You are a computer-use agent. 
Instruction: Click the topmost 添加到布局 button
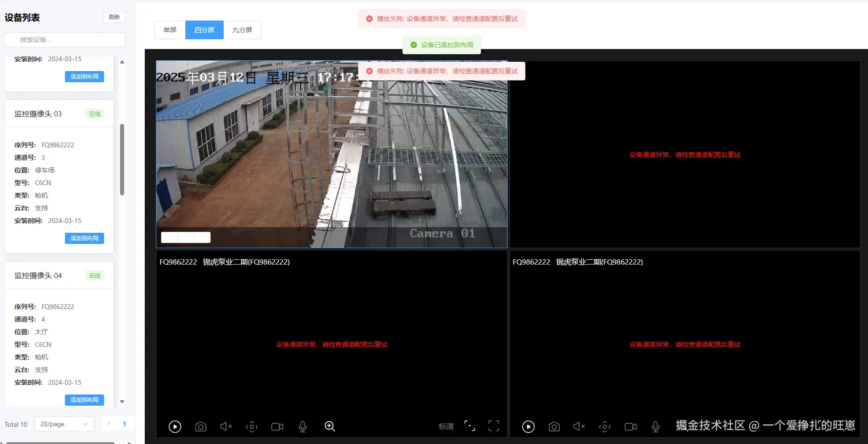click(85, 77)
